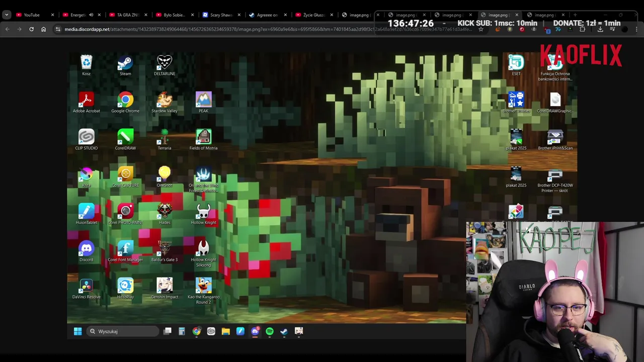Switch to the Scary Shawa browser tab

coord(220,15)
